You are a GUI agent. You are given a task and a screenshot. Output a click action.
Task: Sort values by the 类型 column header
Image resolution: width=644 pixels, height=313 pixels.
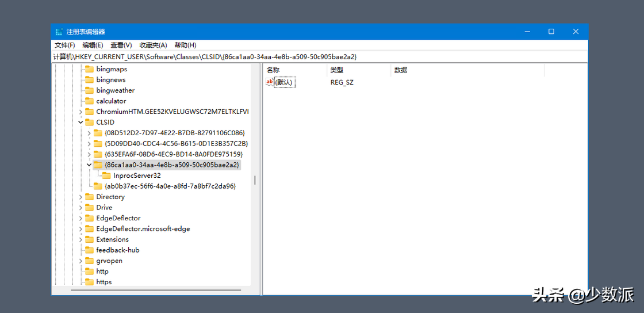(359, 70)
